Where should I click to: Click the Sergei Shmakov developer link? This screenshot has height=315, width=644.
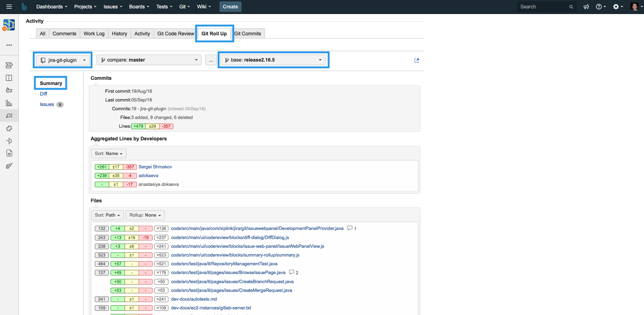[155, 167]
